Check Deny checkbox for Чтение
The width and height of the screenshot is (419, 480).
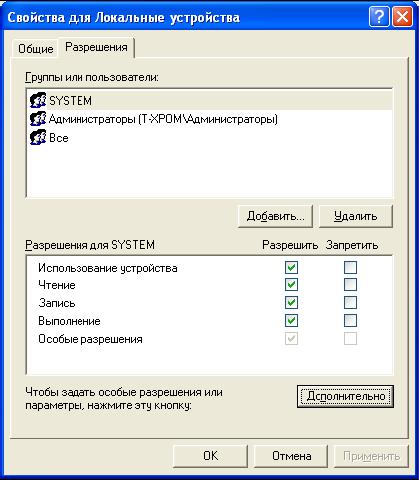(350, 285)
